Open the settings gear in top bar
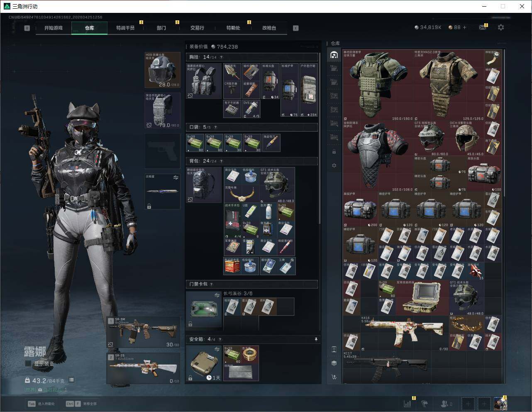The image size is (532, 412). coord(501,27)
